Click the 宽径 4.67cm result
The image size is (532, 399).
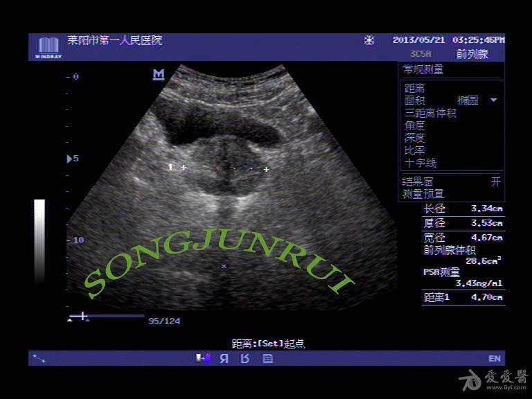[x=463, y=237]
